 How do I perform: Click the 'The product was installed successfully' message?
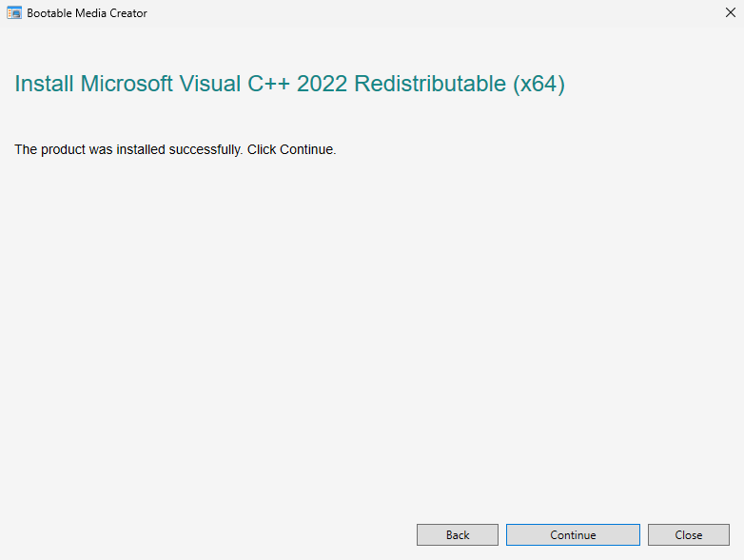(175, 149)
